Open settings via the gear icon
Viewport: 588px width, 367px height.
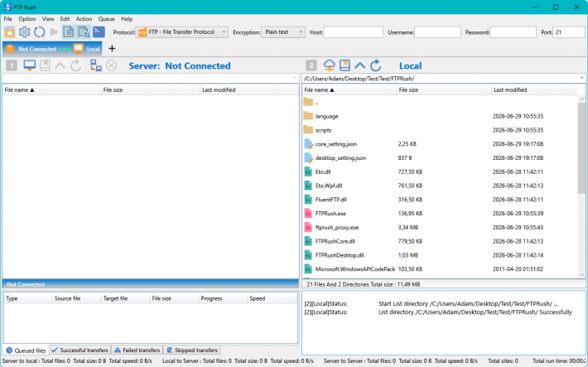(x=24, y=32)
